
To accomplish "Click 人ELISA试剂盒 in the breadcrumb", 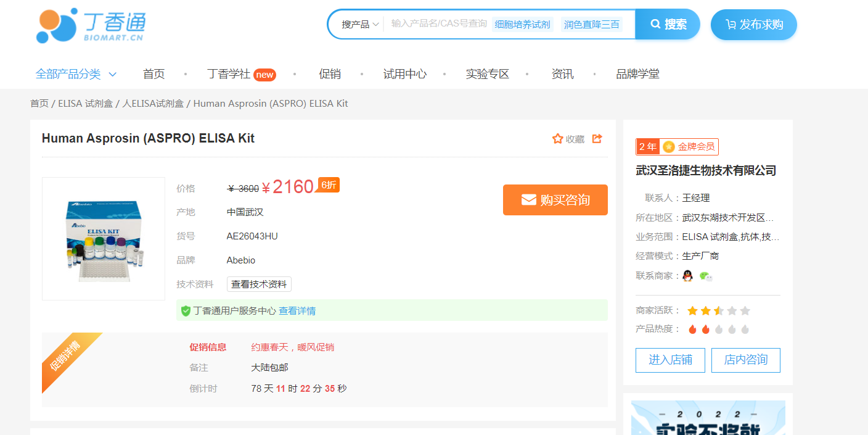I will coord(154,104).
